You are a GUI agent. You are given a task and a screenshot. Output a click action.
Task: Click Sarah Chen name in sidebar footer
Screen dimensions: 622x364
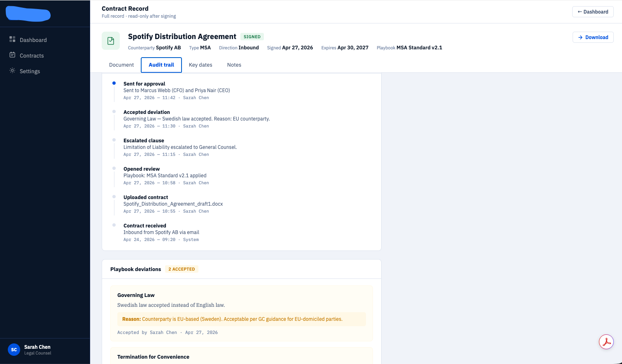pyautogui.click(x=37, y=347)
